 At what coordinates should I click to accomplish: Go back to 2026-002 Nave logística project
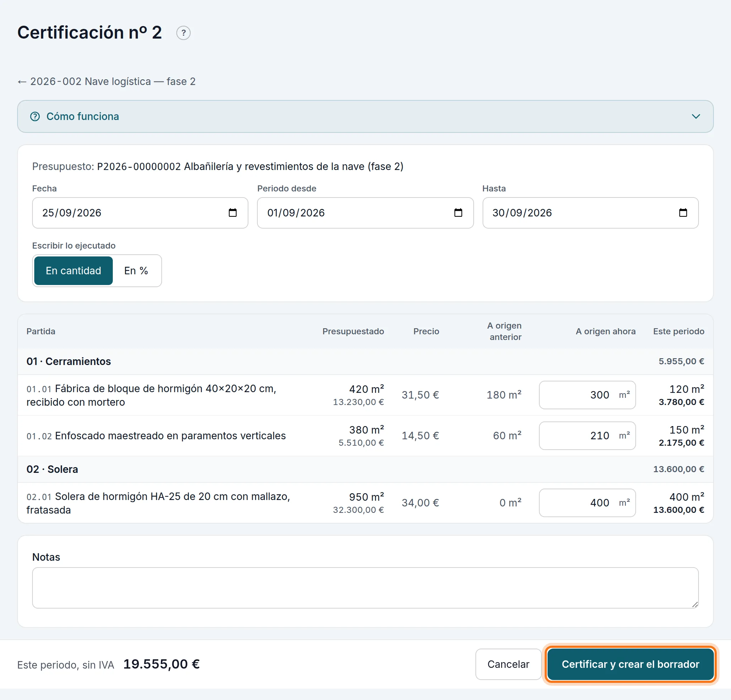[106, 81]
